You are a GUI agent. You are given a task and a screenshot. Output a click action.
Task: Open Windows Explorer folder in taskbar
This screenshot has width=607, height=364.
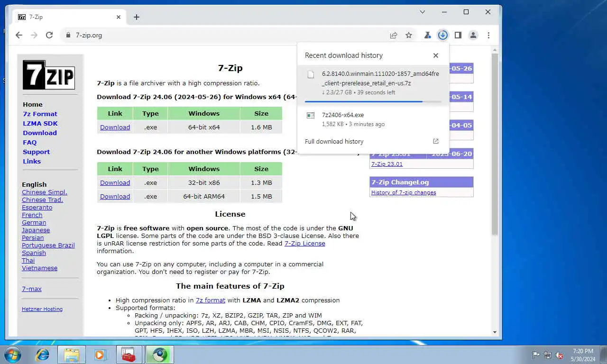[x=72, y=355]
